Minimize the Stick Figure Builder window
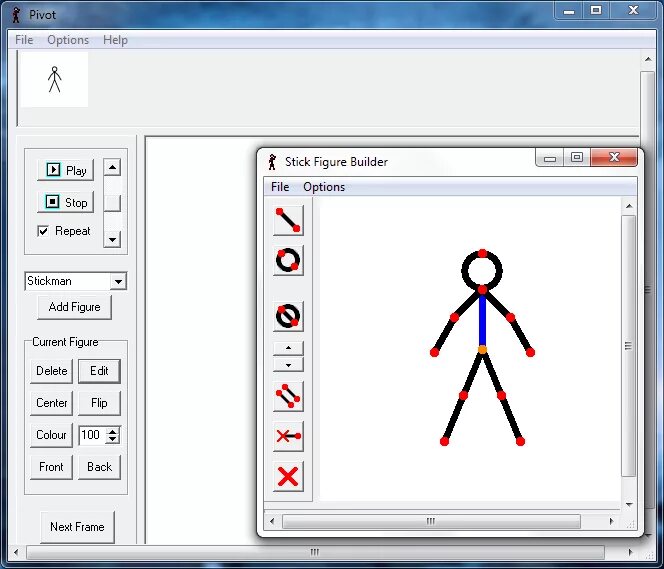This screenshot has height=569, width=664. (x=550, y=157)
